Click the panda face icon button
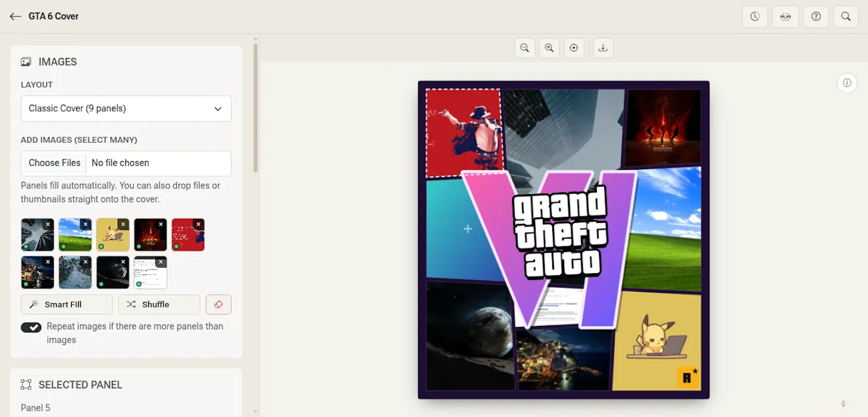This screenshot has width=868, height=417. tap(786, 16)
